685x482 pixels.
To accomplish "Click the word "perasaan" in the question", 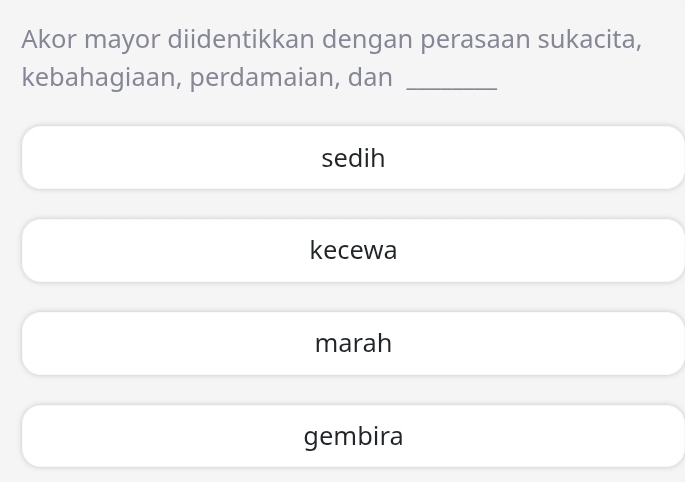I will pyautogui.click(x=475, y=40).
